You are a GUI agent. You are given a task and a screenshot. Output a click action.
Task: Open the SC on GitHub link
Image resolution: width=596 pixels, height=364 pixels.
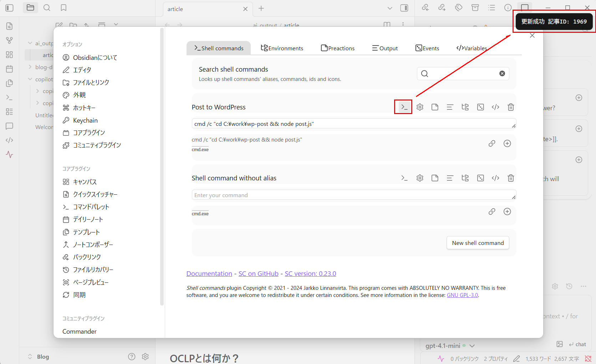pyautogui.click(x=258, y=273)
